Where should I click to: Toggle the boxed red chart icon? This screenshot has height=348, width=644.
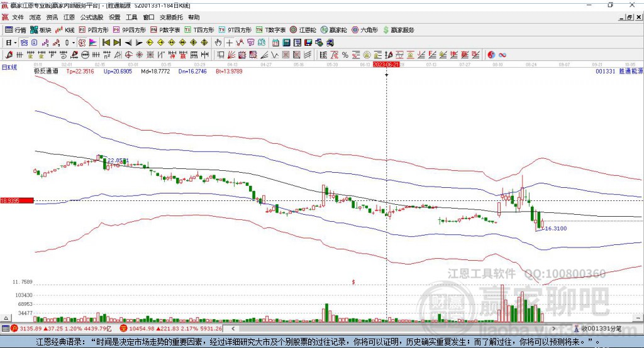[x=82, y=43]
